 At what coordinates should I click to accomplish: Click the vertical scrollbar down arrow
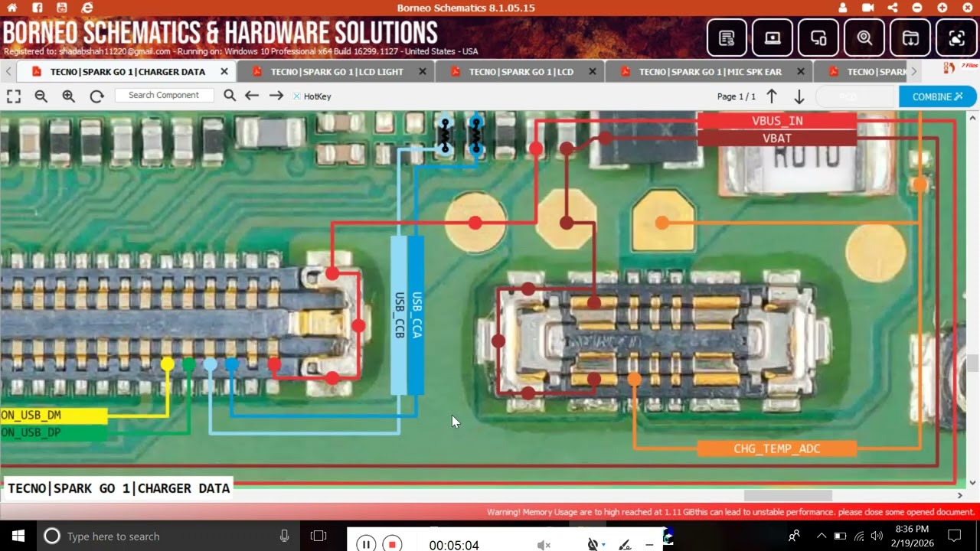[973, 483]
